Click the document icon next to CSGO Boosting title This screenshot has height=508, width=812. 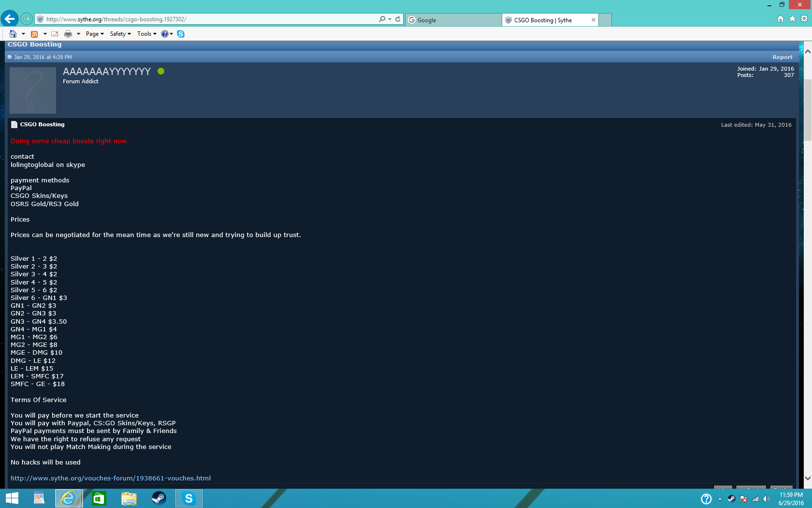tap(14, 125)
